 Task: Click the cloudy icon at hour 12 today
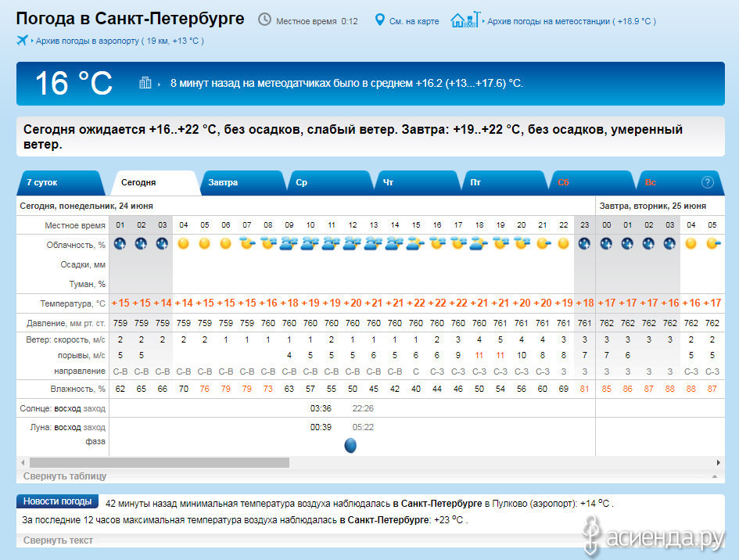pyautogui.click(x=352, y=244)
